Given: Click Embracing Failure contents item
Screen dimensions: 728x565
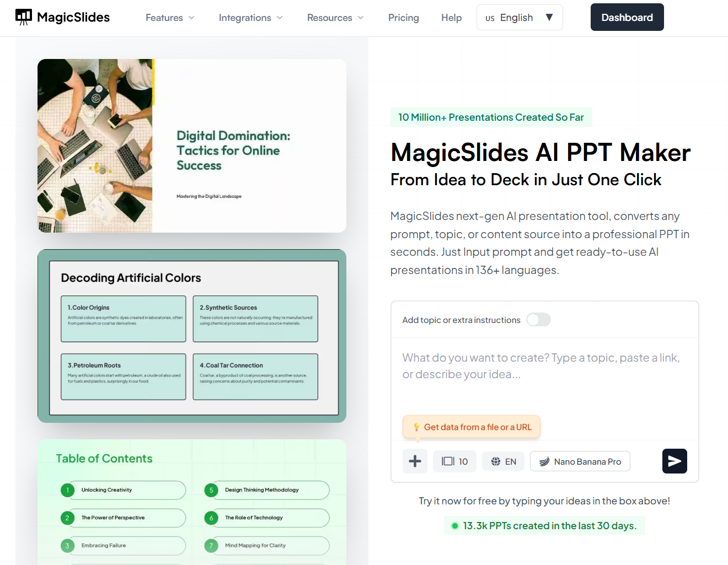Looking at the screenshot, I should [123, 546].
